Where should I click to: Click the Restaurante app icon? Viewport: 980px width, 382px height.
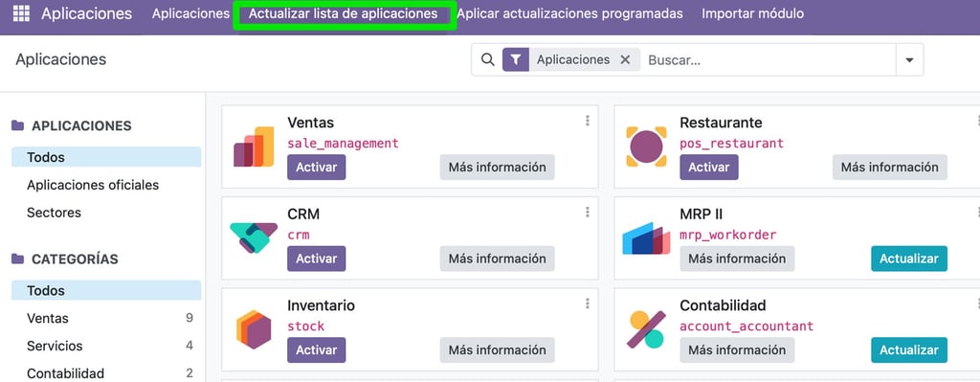tap(646, 146)
